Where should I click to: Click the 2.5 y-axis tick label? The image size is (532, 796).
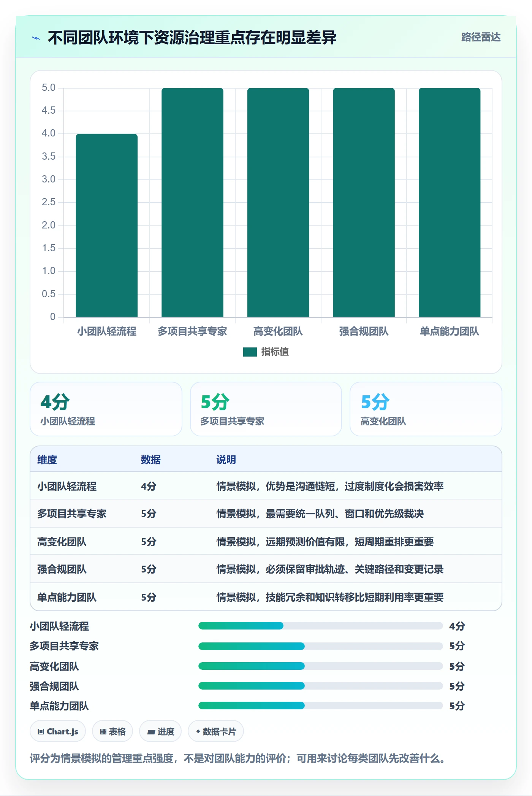pos(49,202)
